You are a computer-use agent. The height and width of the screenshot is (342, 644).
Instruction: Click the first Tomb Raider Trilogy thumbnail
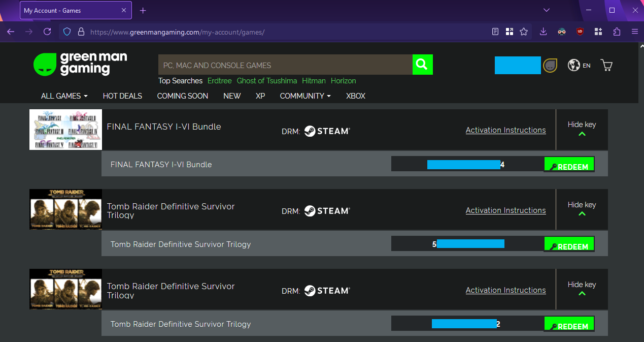65,209
